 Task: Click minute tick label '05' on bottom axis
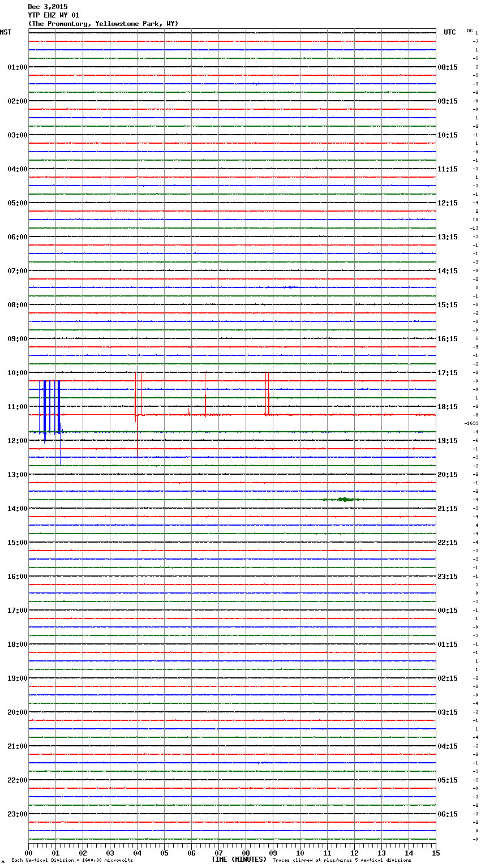[164, 853]
